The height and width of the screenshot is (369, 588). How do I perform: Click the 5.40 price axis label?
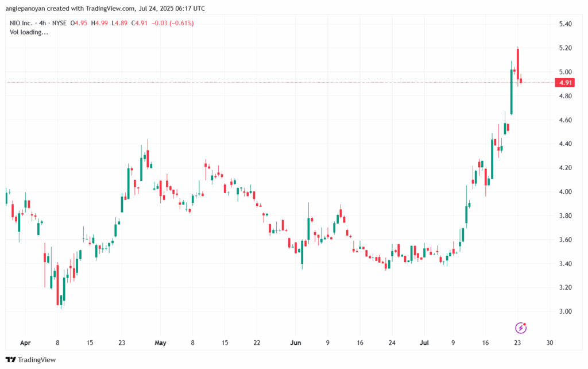pos(565,24)
